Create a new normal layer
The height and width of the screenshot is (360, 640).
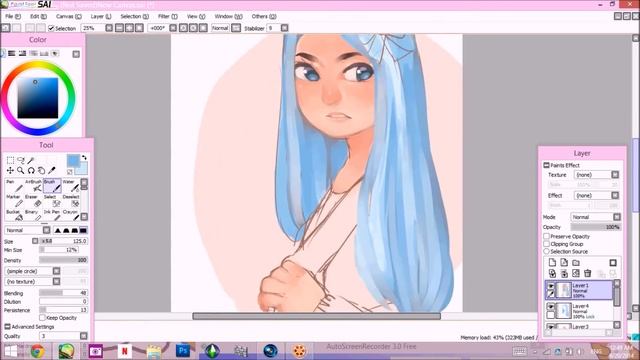(552, 262)
